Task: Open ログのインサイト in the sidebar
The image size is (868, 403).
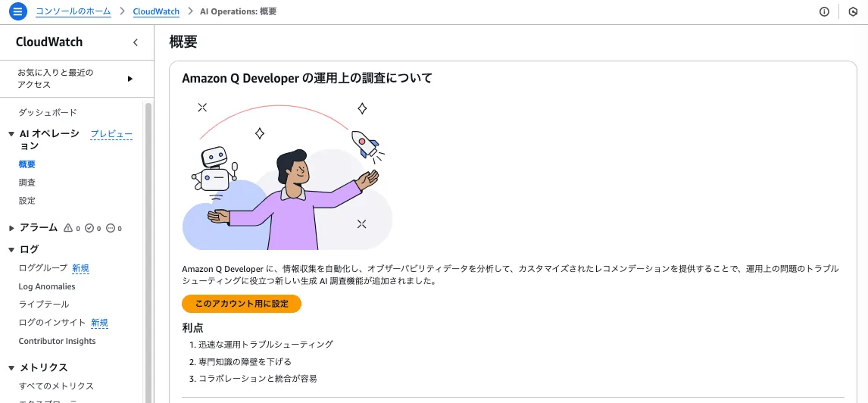Action: point(52,322)
